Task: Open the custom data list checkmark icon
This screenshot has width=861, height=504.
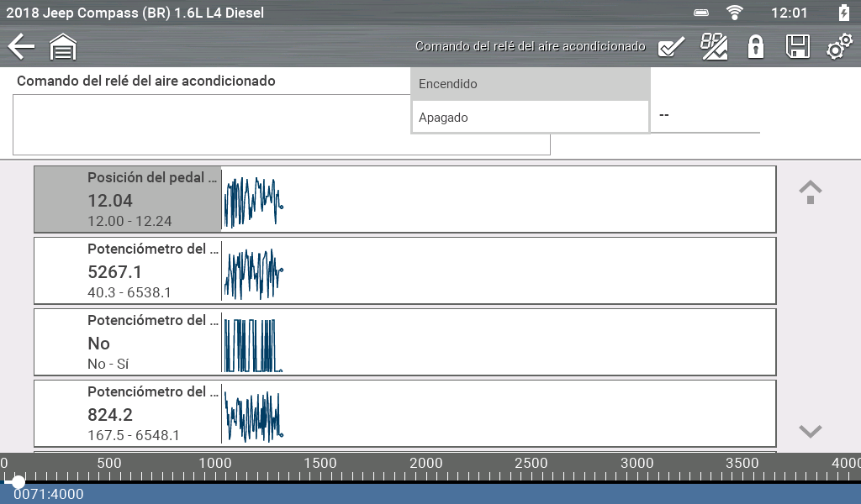Action: (x=670, y=47)
